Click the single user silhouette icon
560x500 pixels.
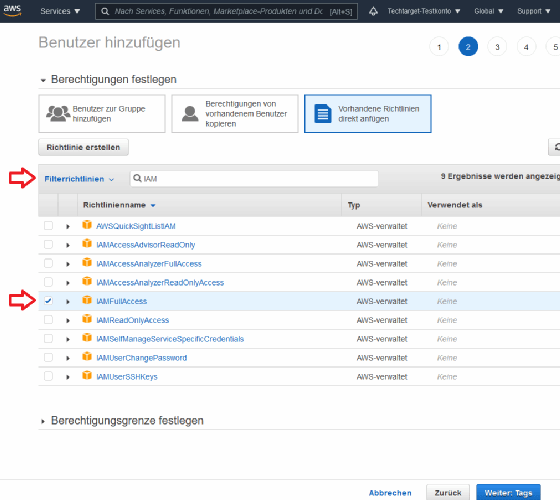pos(190,114)
